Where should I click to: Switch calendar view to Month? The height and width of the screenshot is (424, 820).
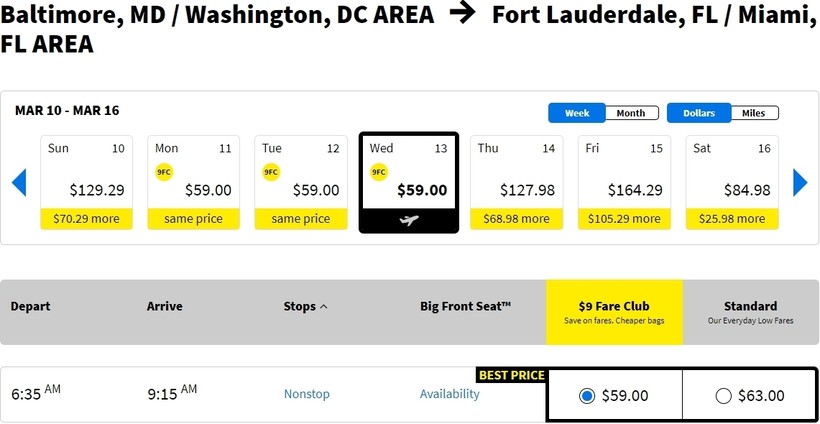(631, 113)
